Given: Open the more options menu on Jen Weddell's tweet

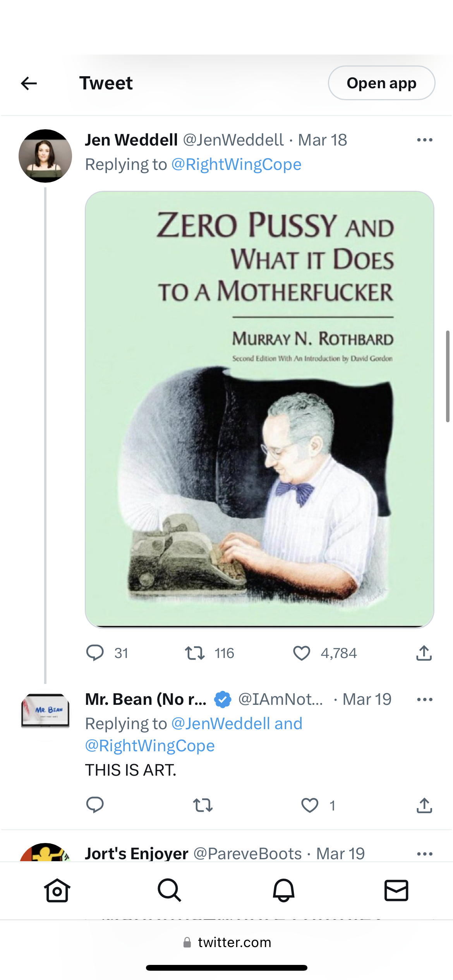Looking at the screenshot, I should 424,140.
